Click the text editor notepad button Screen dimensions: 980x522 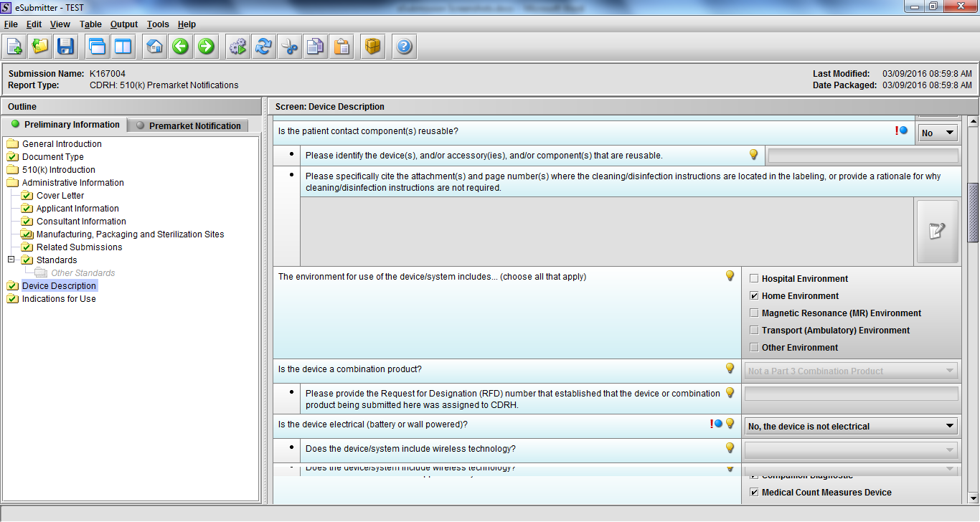[937, 232]
